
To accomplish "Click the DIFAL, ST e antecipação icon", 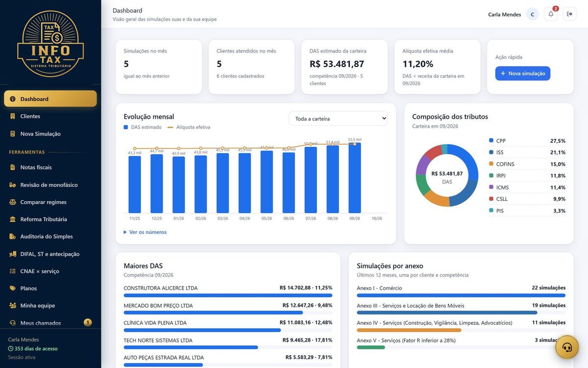I will click(13, 254).
